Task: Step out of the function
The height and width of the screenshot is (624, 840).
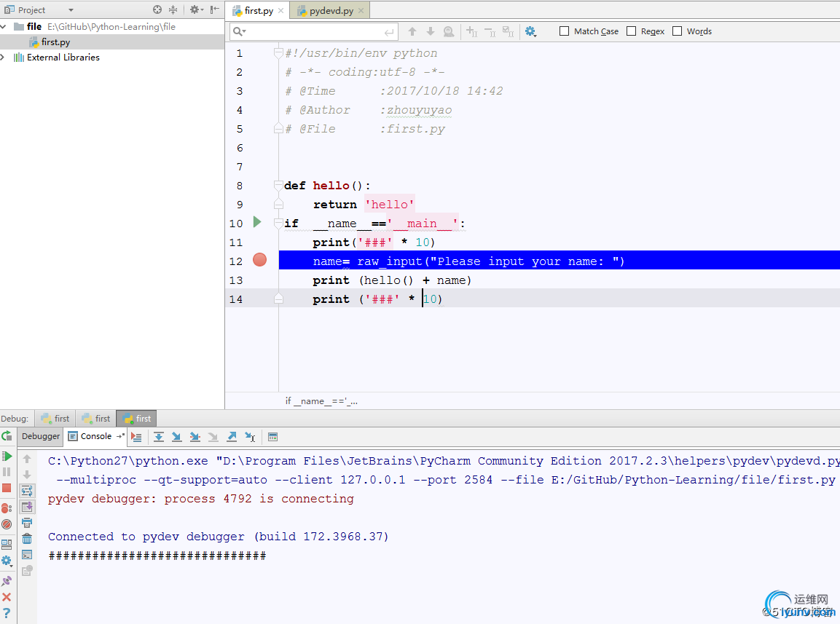Action: 232,437
